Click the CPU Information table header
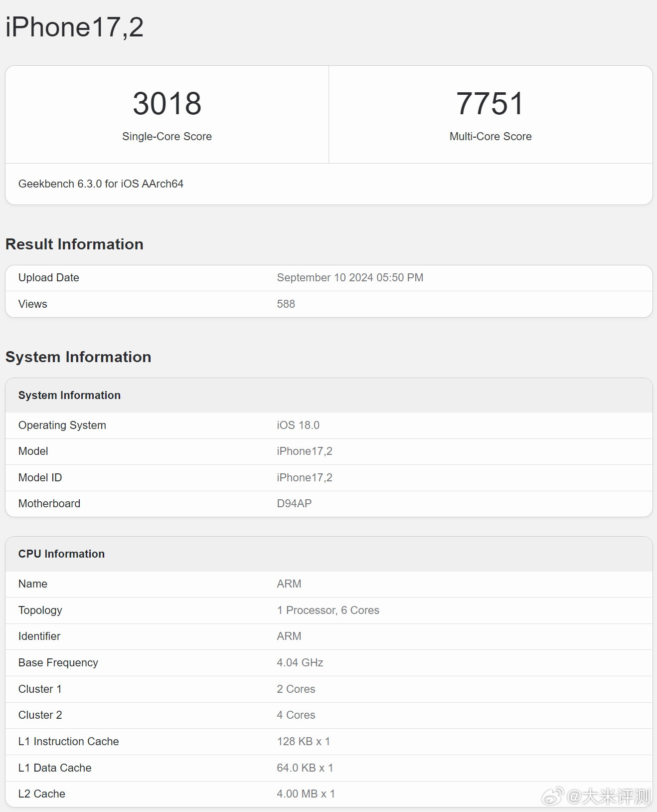The height and width of the screenshot is (812, 657). coord(61,554)
